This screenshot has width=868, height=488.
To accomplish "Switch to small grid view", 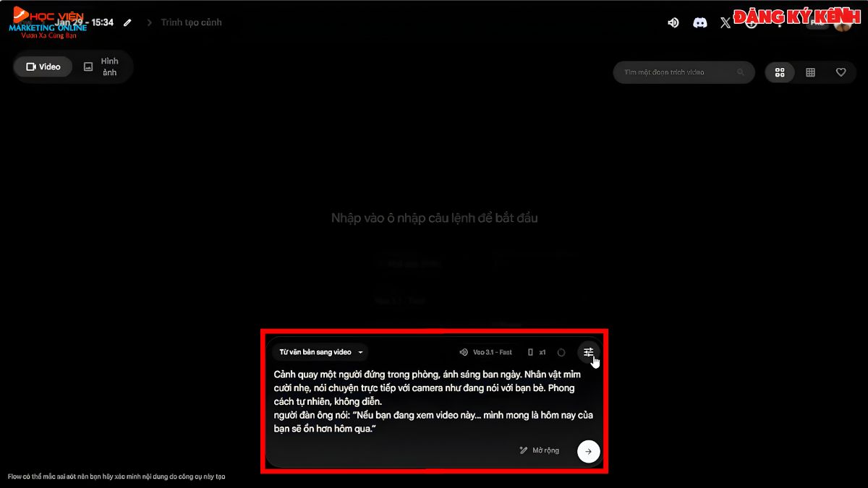I will point(810,72).
